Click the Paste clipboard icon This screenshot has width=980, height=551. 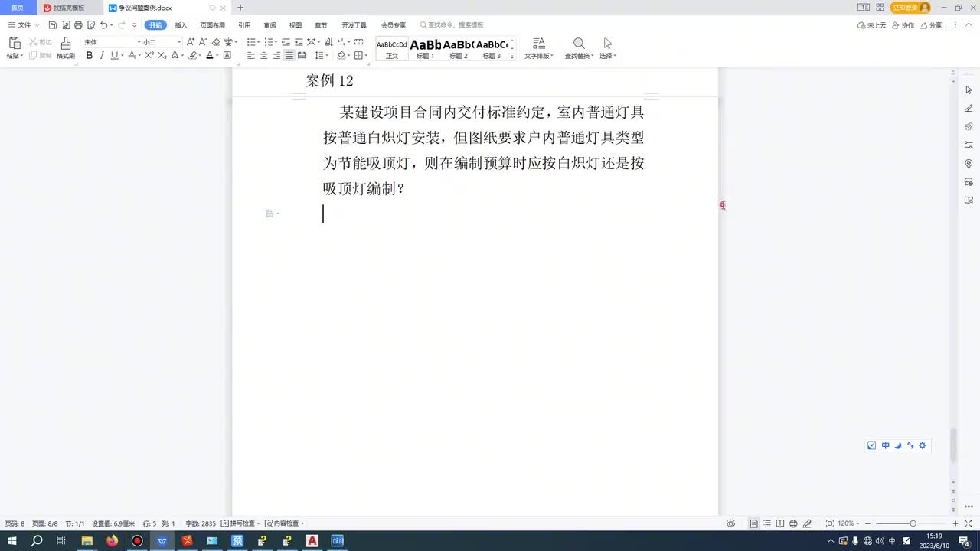(x=14, y=44)
